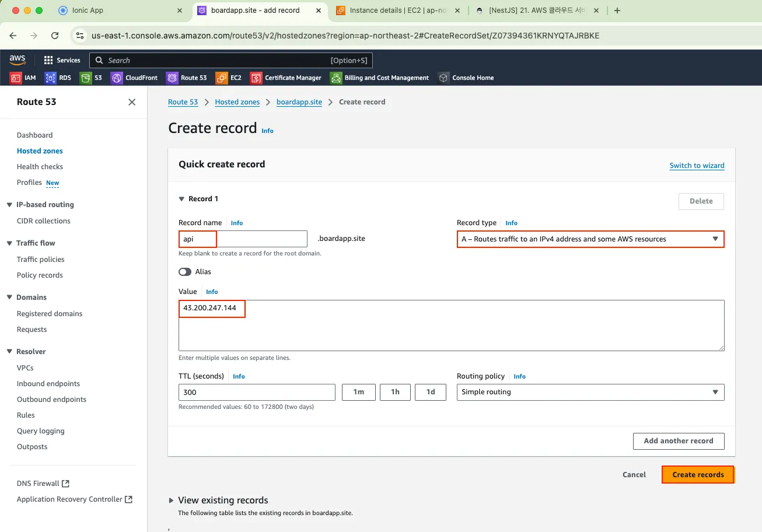
Task: Click the Info link next to Create record
Action: click(267, 131)
